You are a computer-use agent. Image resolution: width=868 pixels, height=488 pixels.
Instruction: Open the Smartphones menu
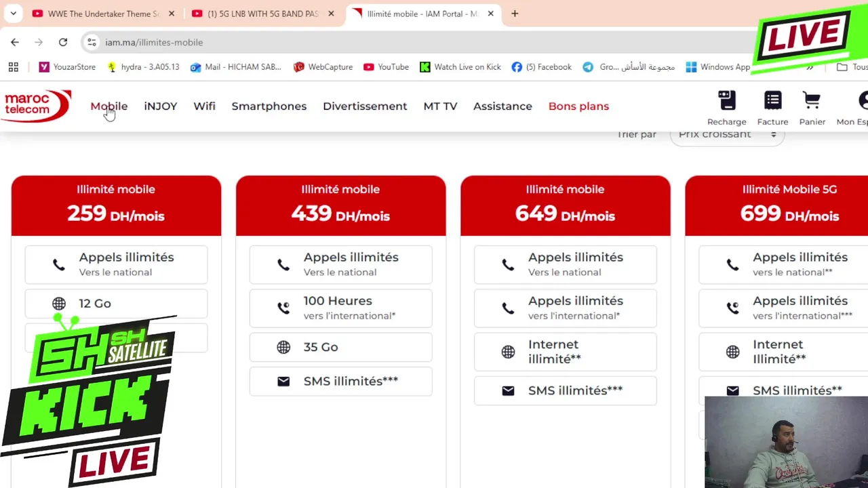[269, 106]
